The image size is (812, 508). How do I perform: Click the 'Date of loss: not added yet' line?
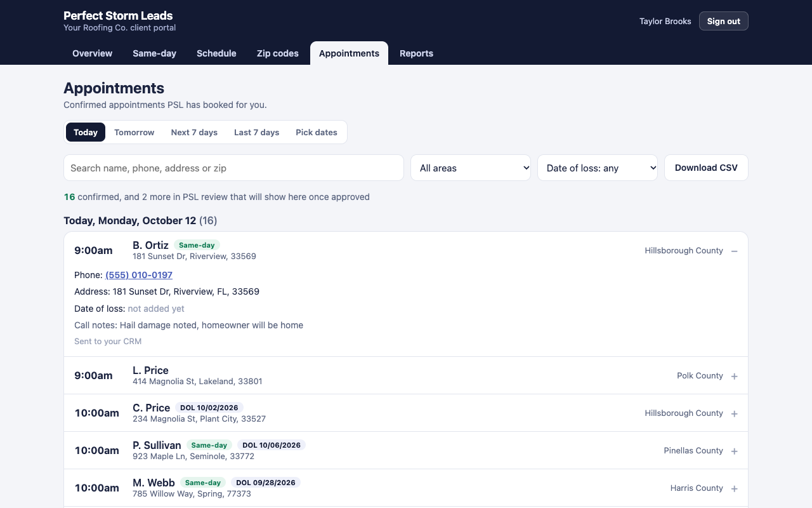129,309
